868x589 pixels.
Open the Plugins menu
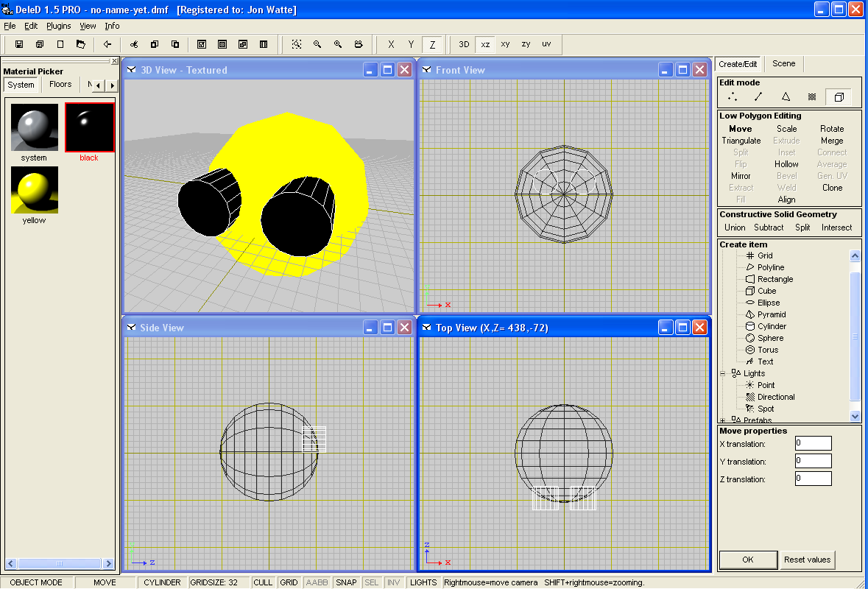tap(58, 26)
